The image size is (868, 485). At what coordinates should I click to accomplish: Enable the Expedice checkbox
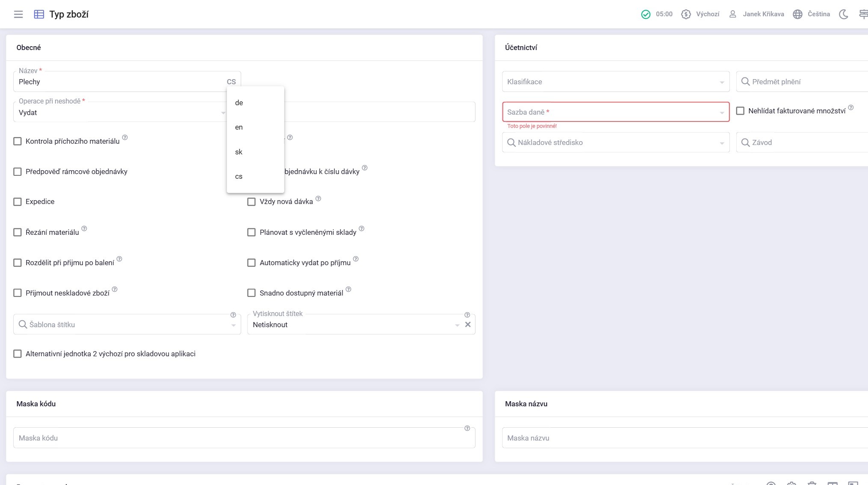18,202
